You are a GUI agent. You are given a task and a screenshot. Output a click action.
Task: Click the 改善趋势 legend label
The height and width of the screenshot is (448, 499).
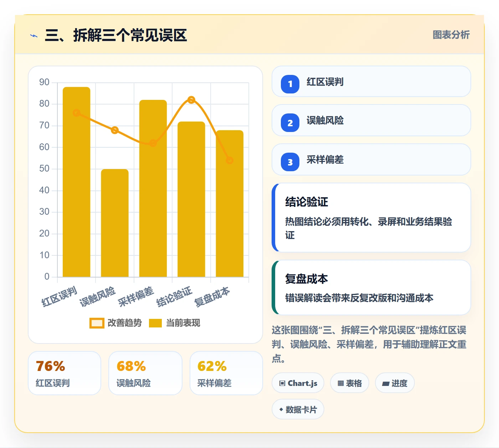(x=124, y=323)
